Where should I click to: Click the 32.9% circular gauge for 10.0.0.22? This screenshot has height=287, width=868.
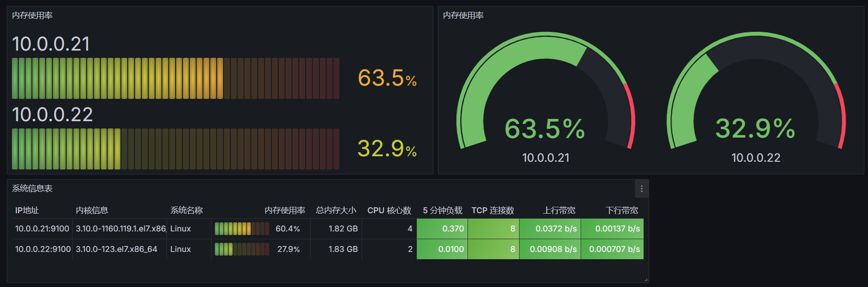coord(756,100)
